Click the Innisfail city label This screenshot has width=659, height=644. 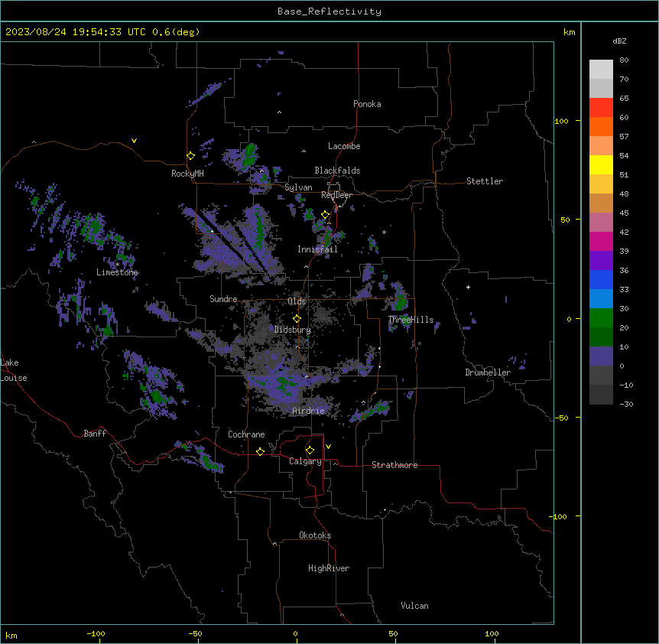(317, 249)
